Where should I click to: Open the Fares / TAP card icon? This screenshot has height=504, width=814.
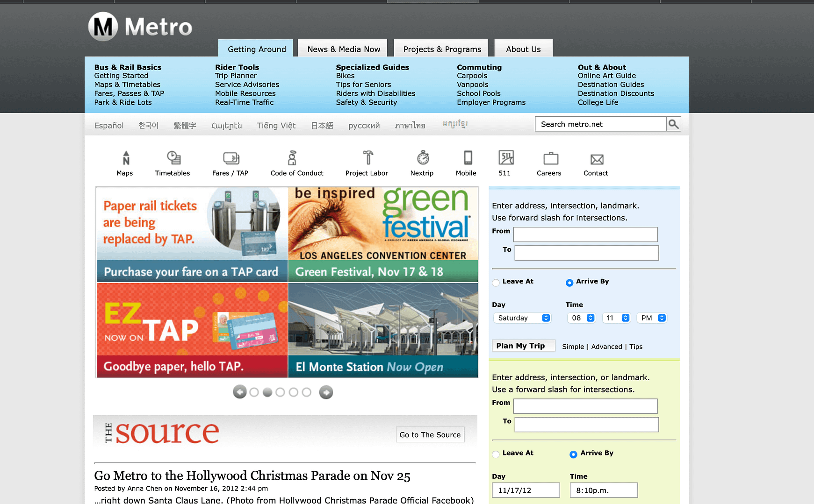(x=231, y=158)
